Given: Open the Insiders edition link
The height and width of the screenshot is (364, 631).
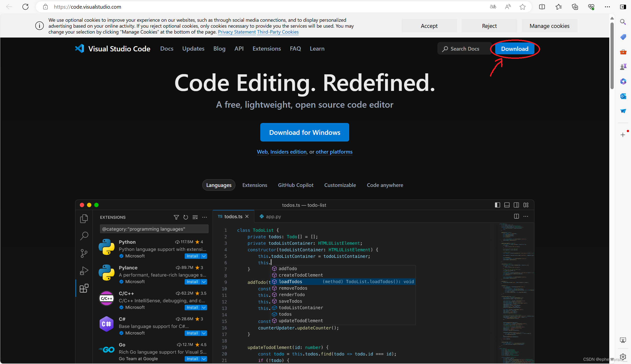Looking at the screenshot, I should tap(288, 152).
